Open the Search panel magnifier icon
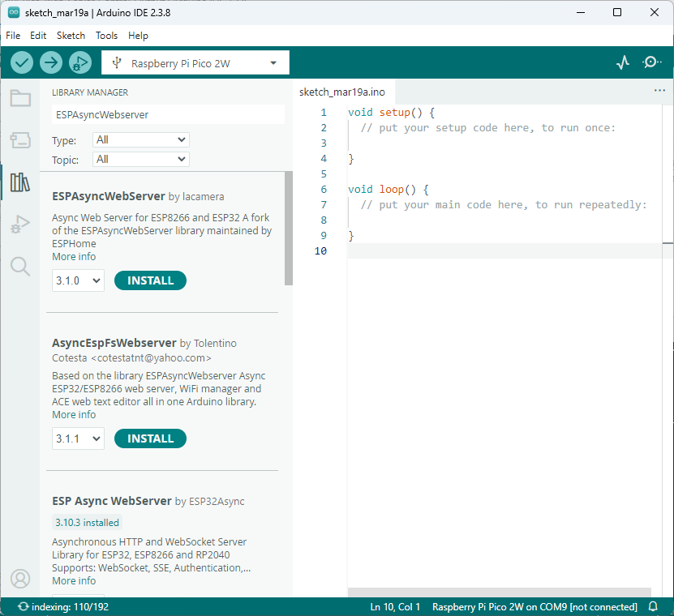674x616 pixels. pos(20,266)
